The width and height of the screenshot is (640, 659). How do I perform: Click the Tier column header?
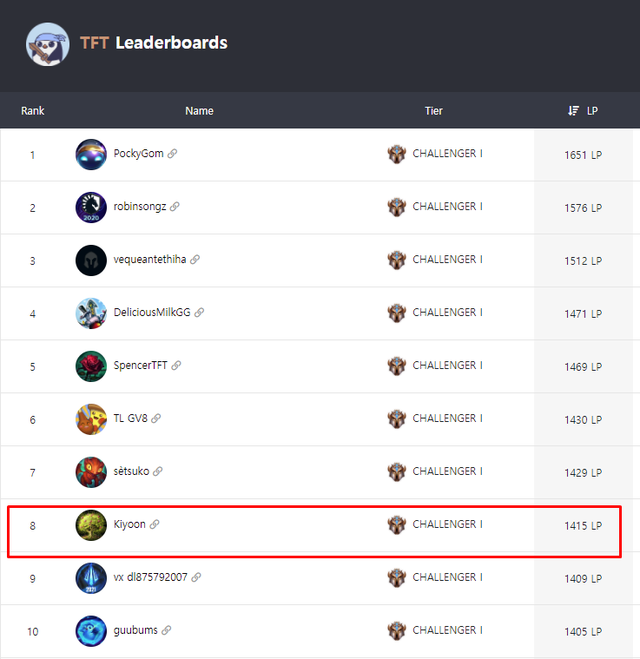[433, 111]
